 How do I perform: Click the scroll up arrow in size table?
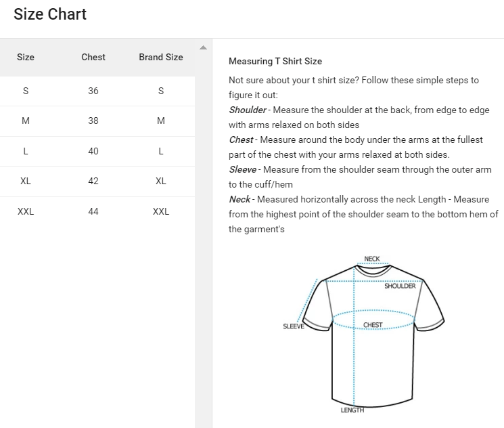coord(203,47)
